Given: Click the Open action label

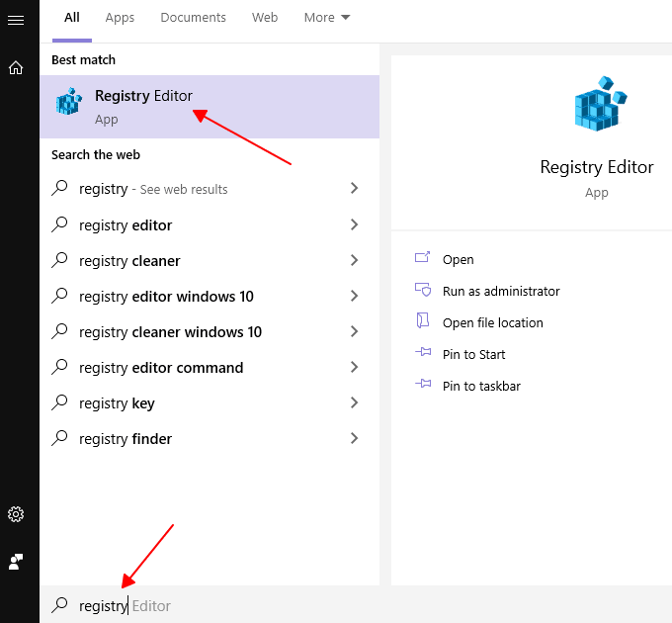Looking at the screenshot, I should point(459,260).
